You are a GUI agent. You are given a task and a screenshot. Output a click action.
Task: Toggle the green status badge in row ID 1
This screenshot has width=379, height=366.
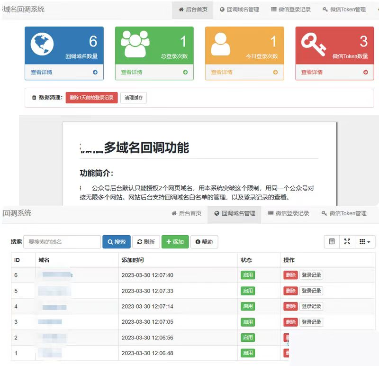(x=248, y=353)
